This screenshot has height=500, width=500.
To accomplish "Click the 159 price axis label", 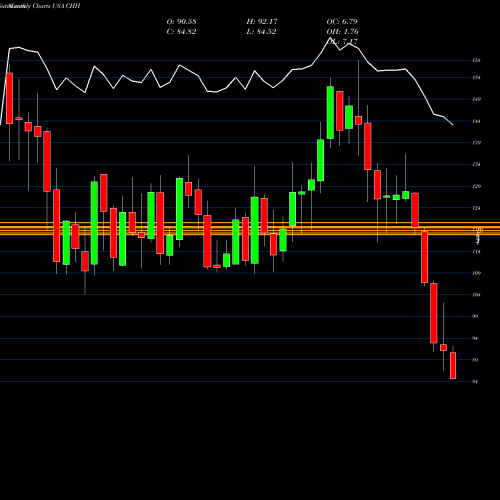I will [x=477, y=60].
